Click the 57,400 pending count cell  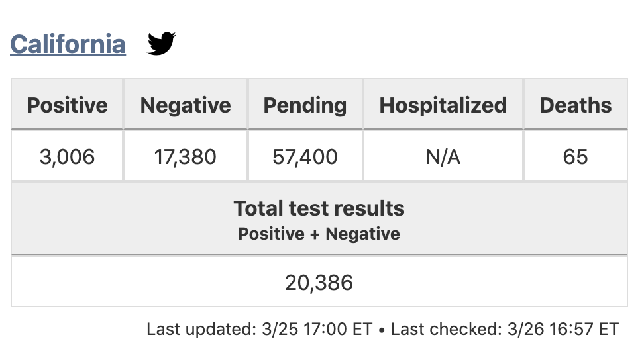pos(305,156)
